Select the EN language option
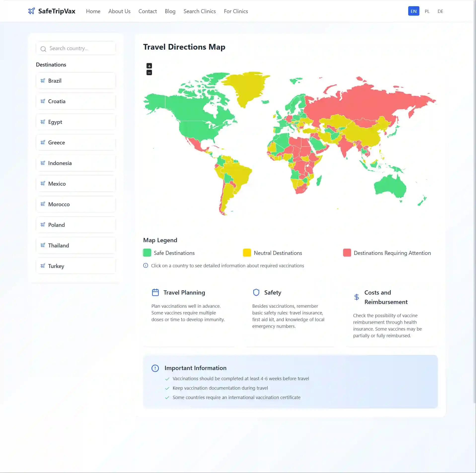The height and width of the screenshot is (473, 476). (x=413, y=11)
